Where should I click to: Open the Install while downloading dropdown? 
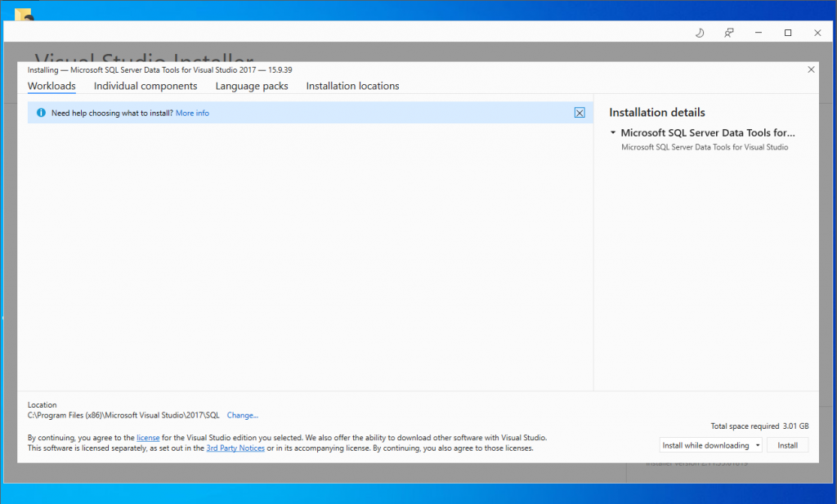[x=710, y=445]
